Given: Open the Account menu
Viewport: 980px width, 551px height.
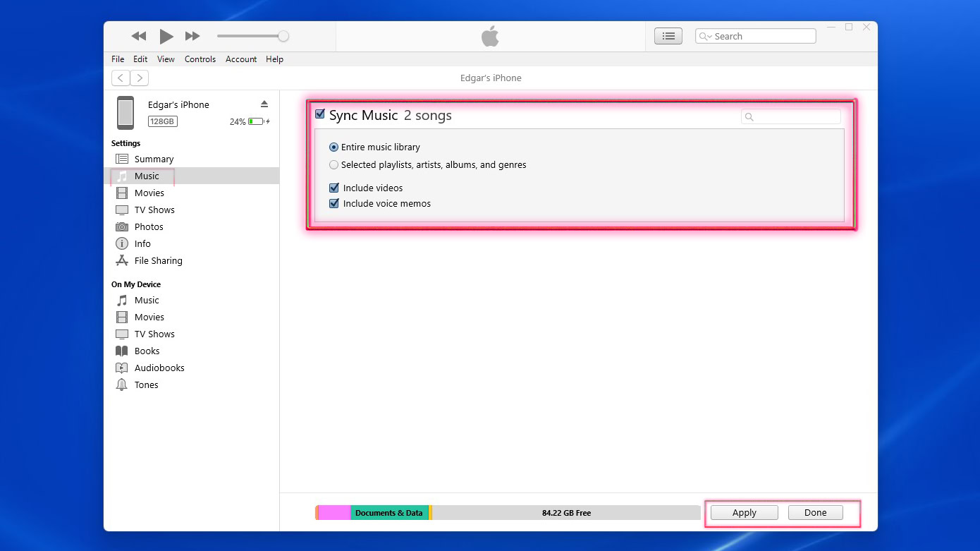Looking at the screenshot, I should (x=241, y=59).
